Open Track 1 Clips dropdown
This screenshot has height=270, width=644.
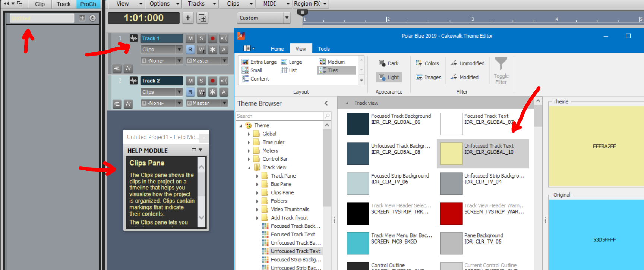[161, 50]
